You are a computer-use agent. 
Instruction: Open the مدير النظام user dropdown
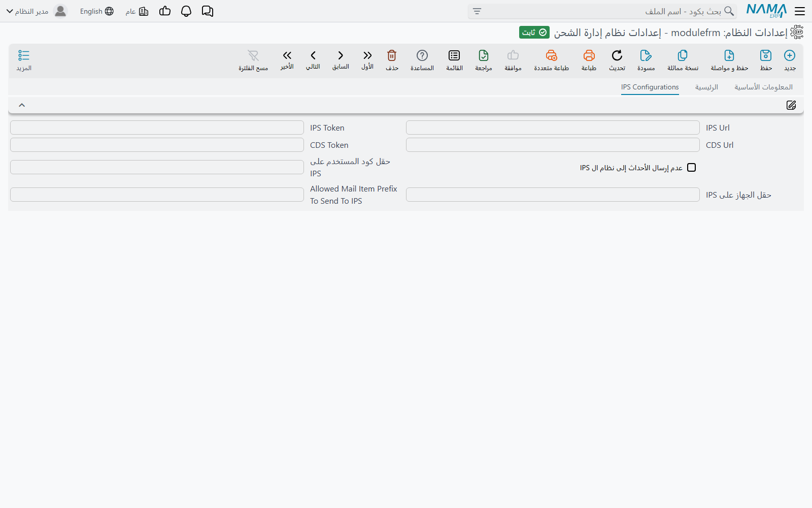point(27,11)
